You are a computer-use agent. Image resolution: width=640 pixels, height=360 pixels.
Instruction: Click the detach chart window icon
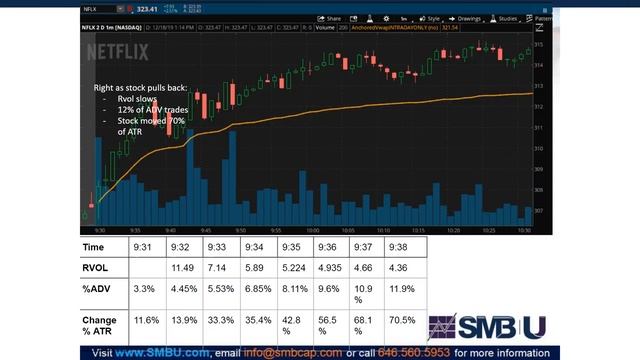pyautogui.click(x=353, y=19)
